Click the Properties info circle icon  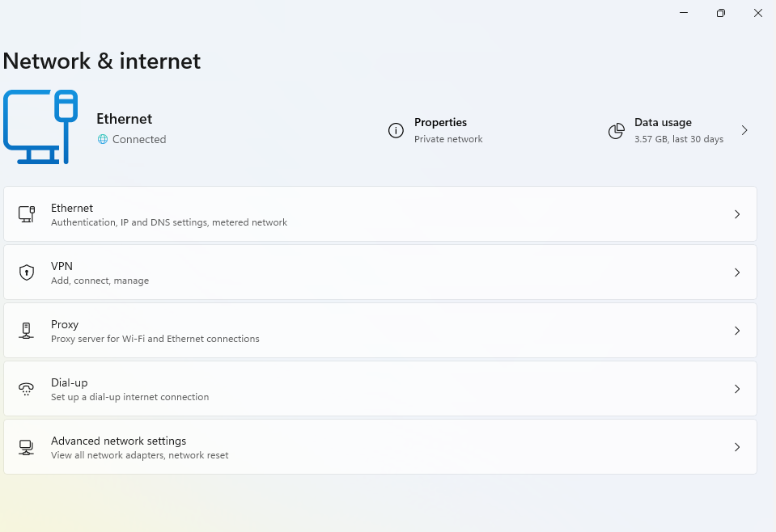click(x=396, y=131)
